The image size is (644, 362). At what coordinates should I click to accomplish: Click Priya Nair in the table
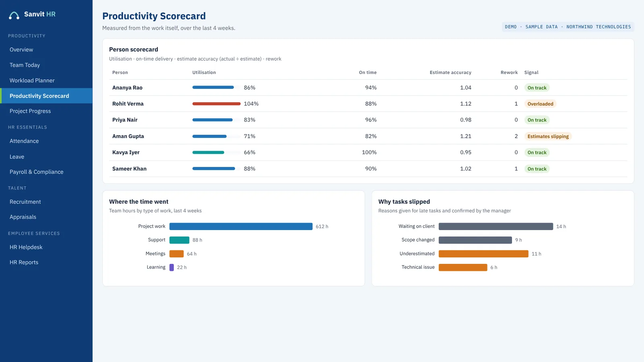125,120
